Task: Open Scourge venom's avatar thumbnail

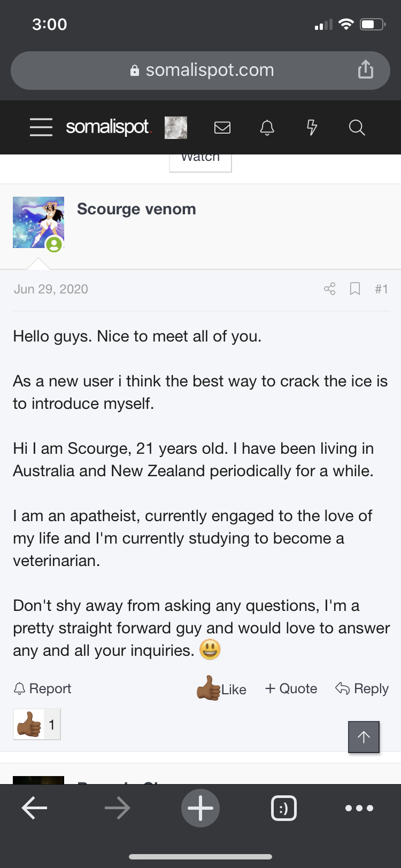Action: [x=38, y=222]
